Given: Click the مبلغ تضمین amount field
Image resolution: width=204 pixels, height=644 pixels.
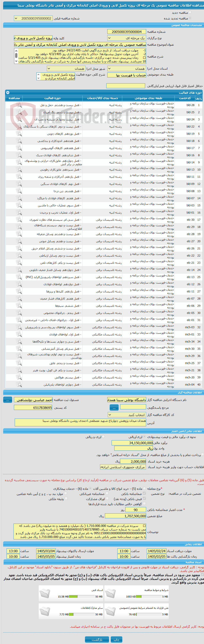Looking at the screenshot, I should (126, 516).
